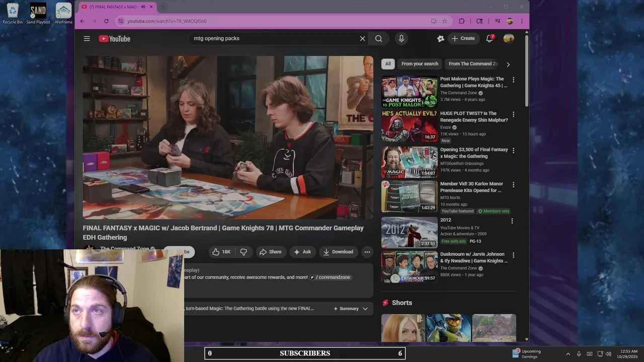The image size is (644, 362).
Task: Reload the YouTube page
Action: click(106, 21)
